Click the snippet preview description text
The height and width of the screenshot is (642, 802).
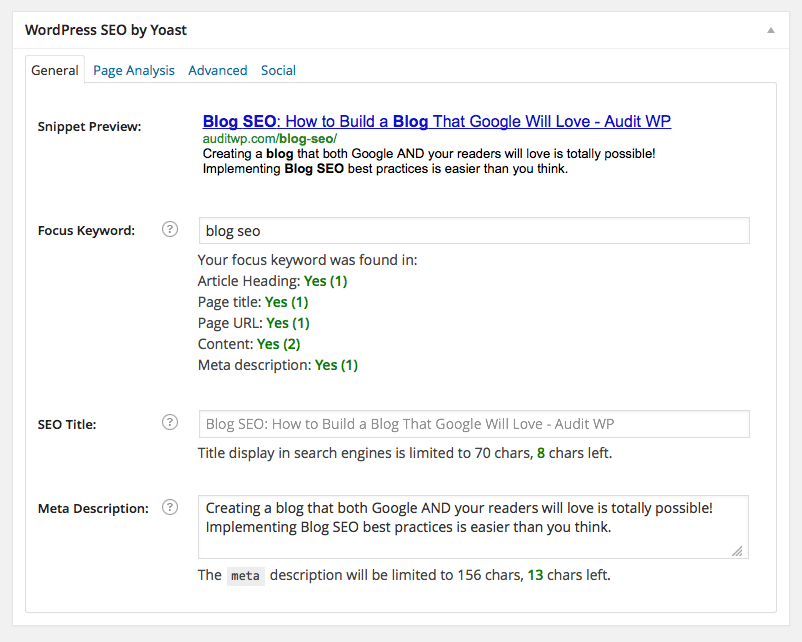point(429,161)
